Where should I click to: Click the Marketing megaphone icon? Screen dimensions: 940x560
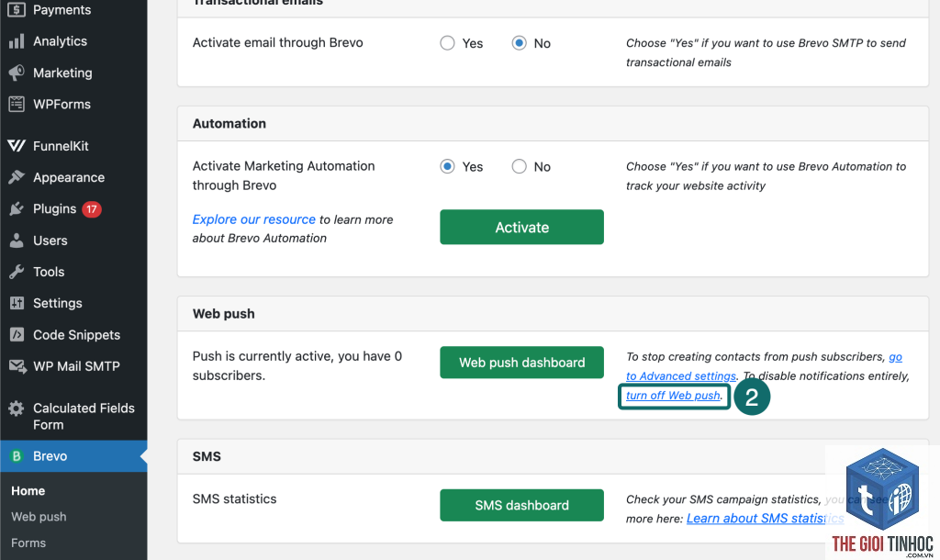click(17, 73)
